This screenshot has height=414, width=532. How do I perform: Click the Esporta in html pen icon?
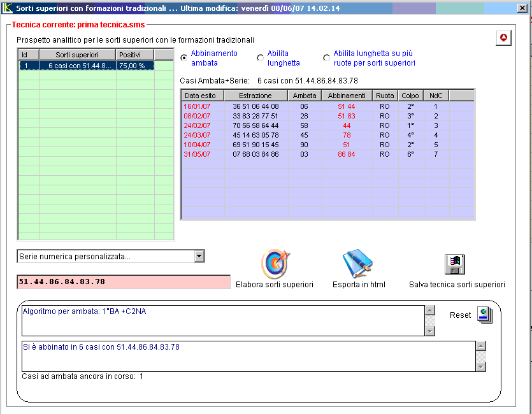(x=357, y=264)
